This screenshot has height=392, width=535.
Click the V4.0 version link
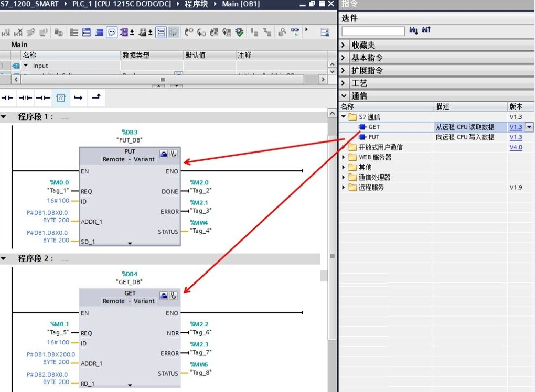(x=516, y=147)
